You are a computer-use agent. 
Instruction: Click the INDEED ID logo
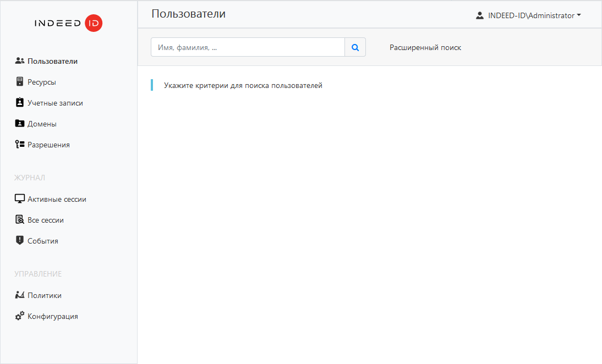pos(68,24)
